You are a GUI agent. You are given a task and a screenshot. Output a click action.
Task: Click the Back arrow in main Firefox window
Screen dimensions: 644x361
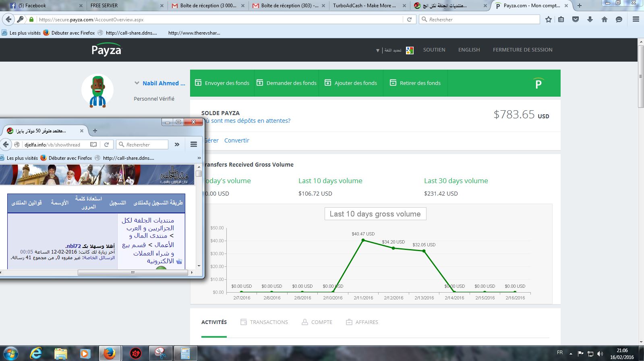(8, 19)
